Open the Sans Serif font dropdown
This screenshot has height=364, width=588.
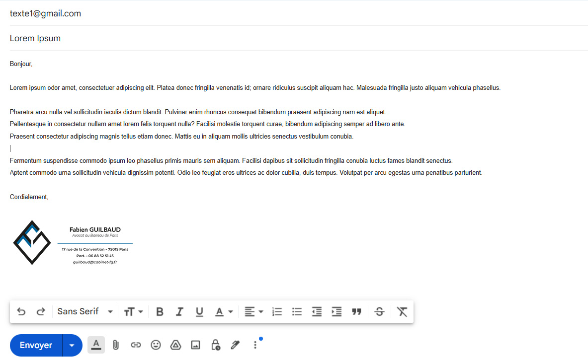85,312
